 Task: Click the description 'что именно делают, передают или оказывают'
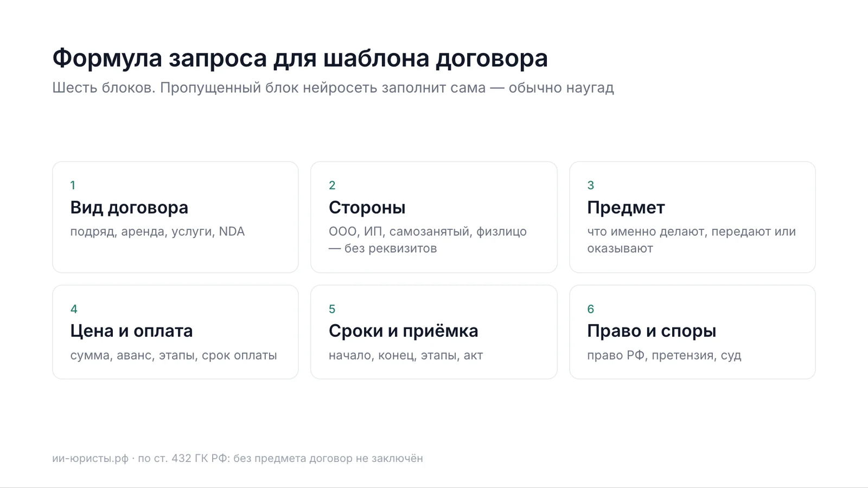(x=692, y=240)
